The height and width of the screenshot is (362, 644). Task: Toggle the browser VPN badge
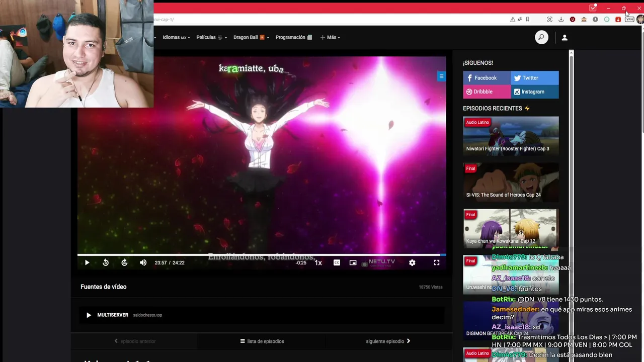[629, 20]
